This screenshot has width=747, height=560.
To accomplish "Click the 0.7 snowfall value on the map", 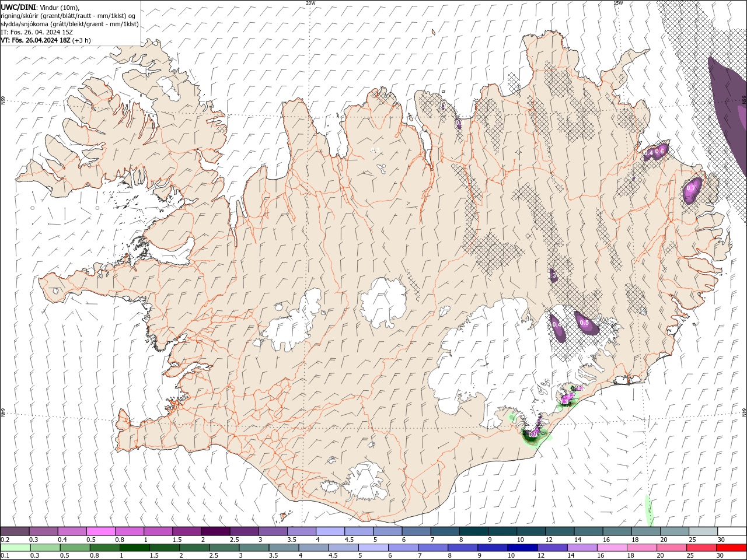I will click(x=691, y=188).
